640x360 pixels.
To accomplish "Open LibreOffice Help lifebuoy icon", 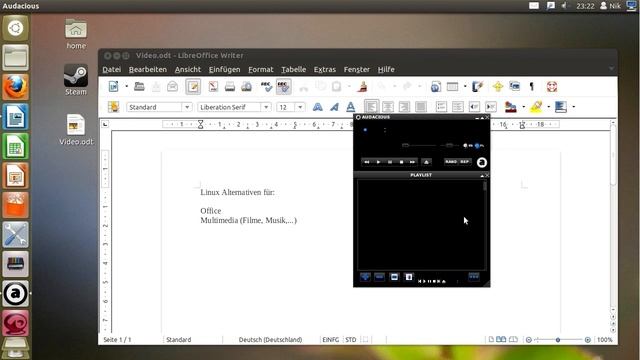I will point(552,87).
